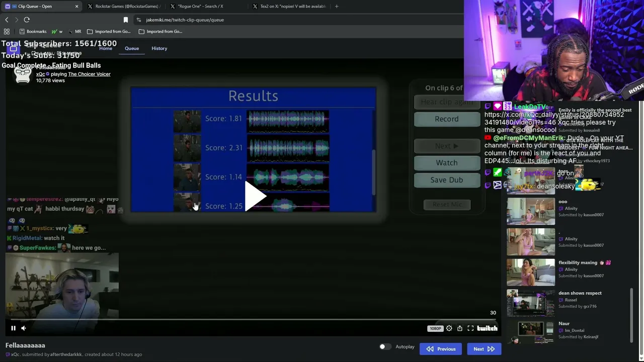This screenshot has width=644, height=362.
Task: Open the apps grid in bookmarks bar
Action: coord(7,31)
